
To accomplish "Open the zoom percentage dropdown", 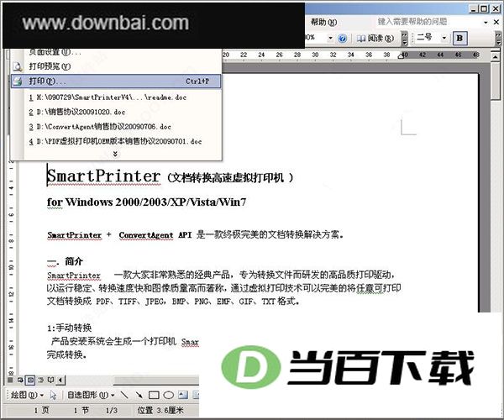I will (330, 39).
